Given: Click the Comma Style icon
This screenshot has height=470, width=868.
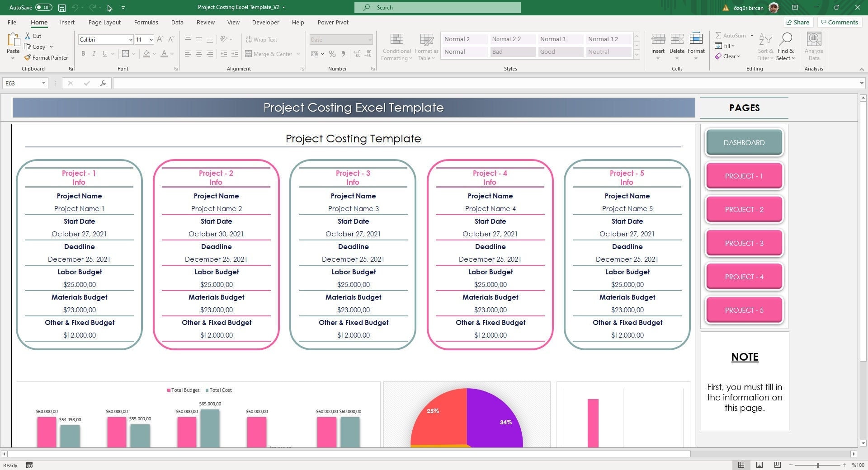Looking at the screenshot, I should coord(343,54).
